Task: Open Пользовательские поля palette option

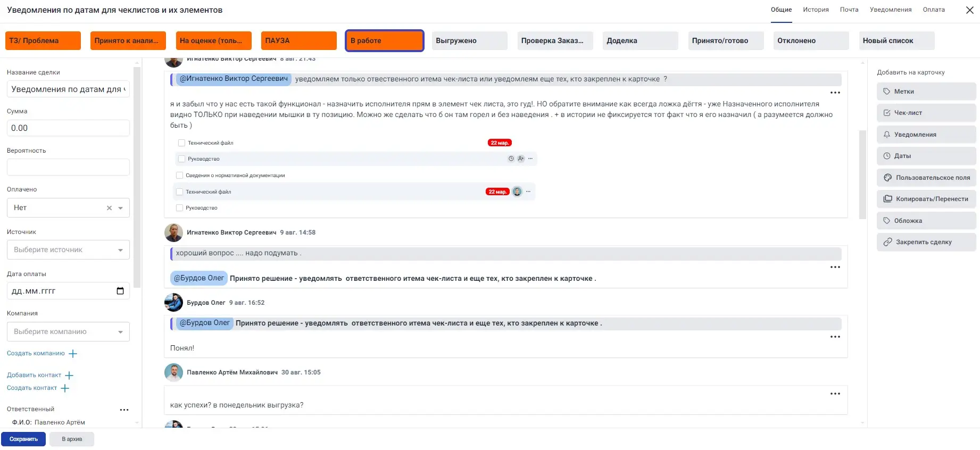Action: click(x=926, y=178)
